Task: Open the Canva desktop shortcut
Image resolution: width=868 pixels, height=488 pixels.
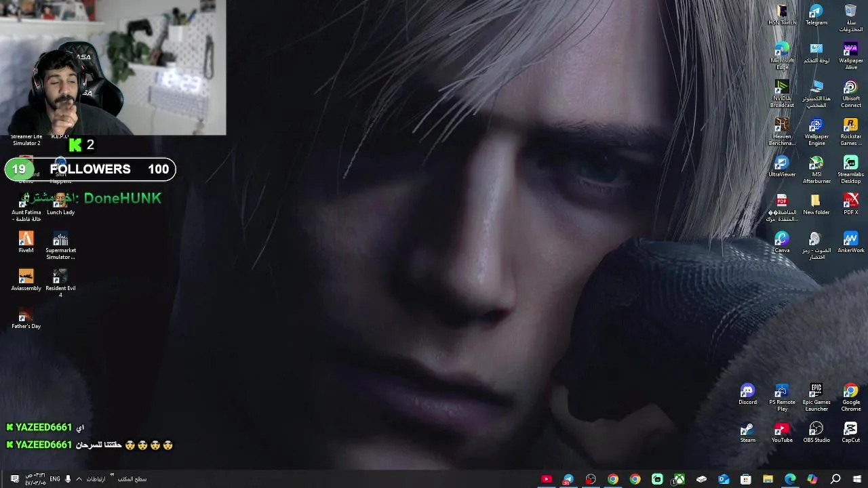Action: point(782,243)
